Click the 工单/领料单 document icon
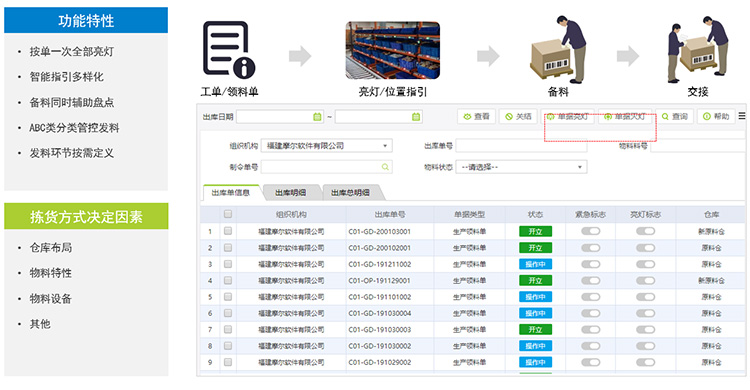 pos(229,50)
